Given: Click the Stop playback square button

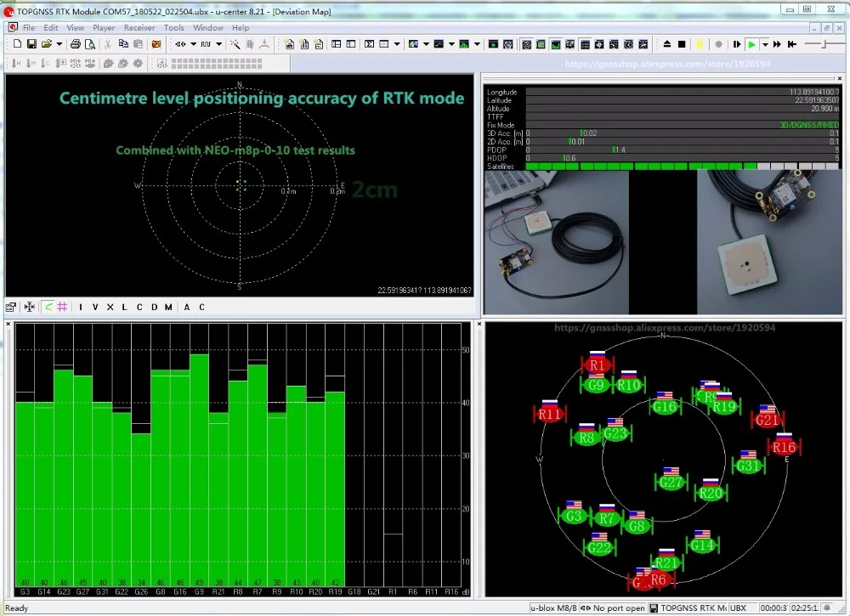Looking at the screenshot, I should (x=682, y=44).
